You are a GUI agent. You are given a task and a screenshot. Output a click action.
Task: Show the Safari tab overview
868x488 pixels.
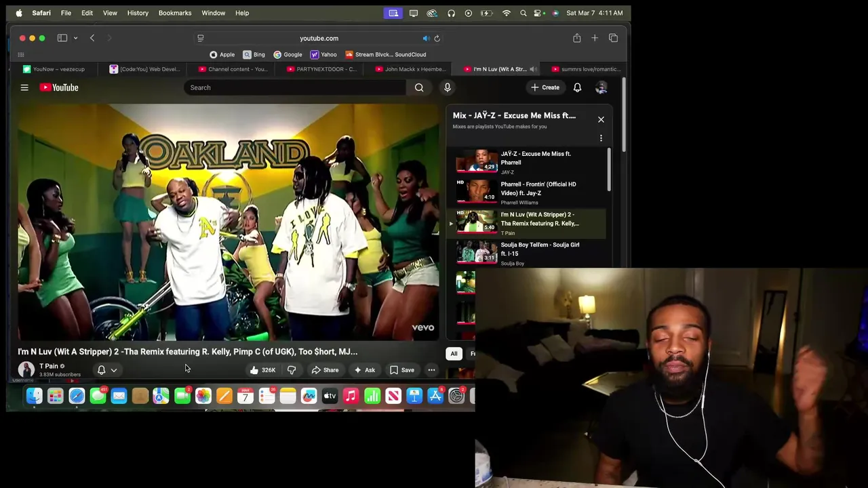(613, 38)
